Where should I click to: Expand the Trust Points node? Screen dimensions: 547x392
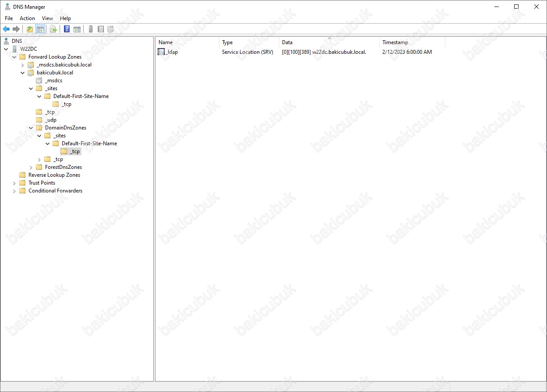pyautogui.click(x=14, y=183)
